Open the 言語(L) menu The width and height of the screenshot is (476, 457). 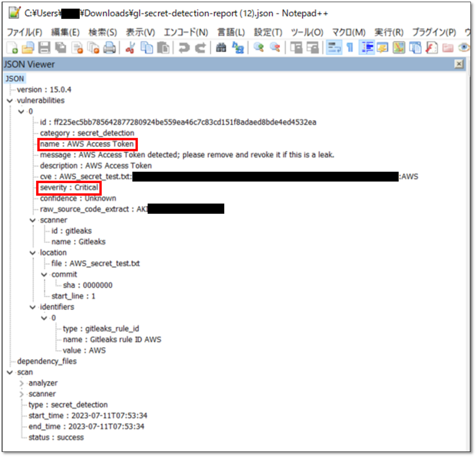point(231,32)
